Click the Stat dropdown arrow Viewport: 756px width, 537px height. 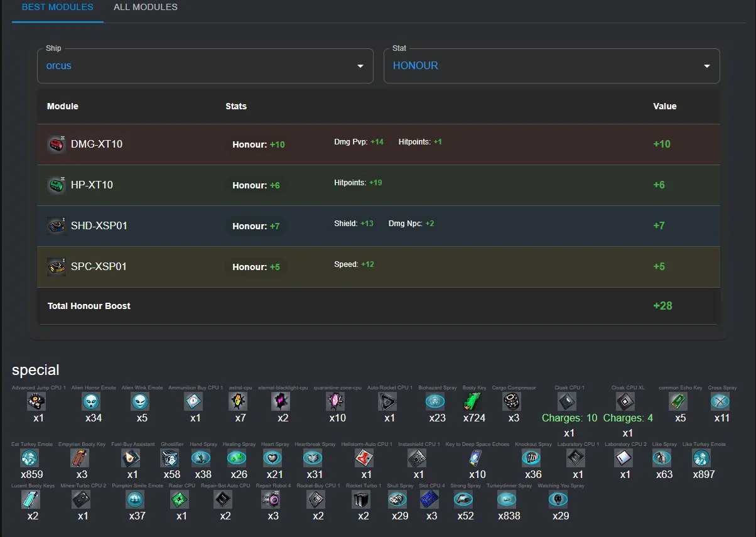(707, 66)
